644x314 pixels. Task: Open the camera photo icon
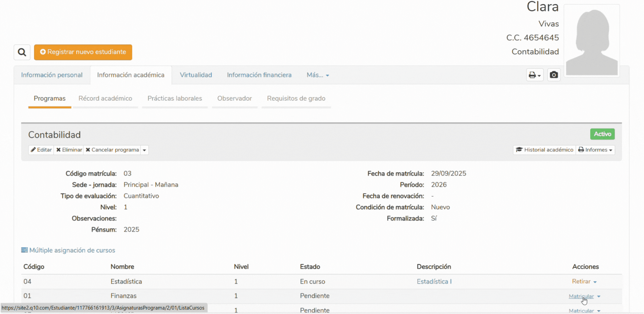click(x=554, y=75)
